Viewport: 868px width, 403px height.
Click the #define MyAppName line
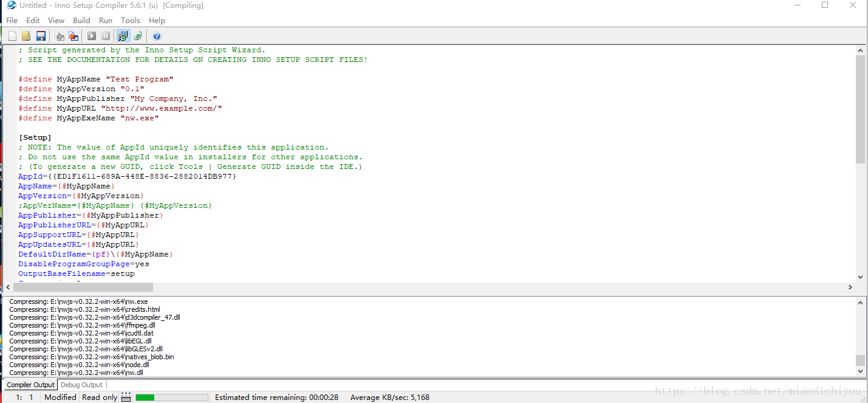click(x=96, y=79)
